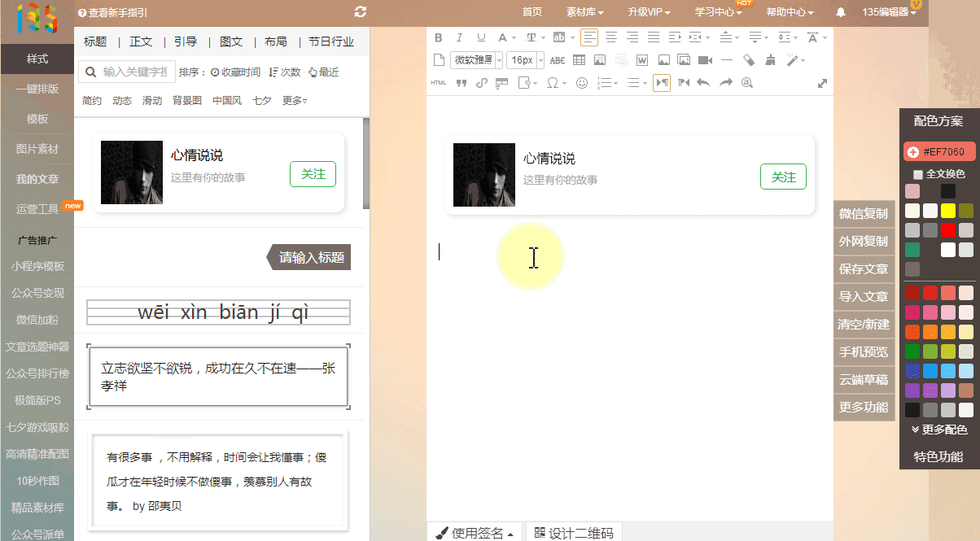
Task: Click the italic text icon
Action: [459, 37]
